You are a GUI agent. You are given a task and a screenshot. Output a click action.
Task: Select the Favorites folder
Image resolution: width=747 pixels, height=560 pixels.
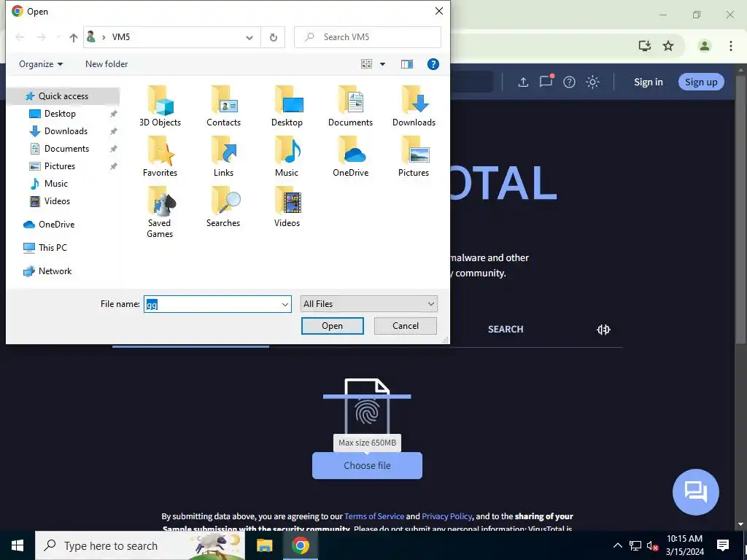[160, 157]
